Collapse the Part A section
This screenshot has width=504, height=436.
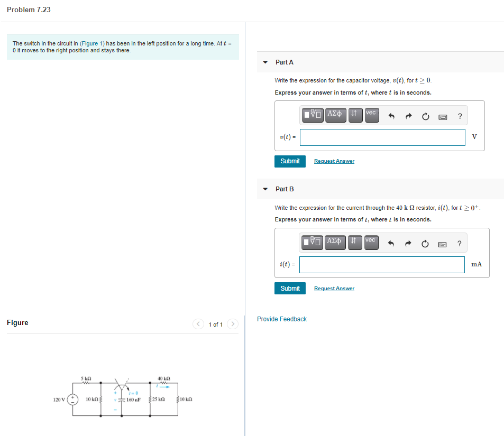click(x=265, y=62)
